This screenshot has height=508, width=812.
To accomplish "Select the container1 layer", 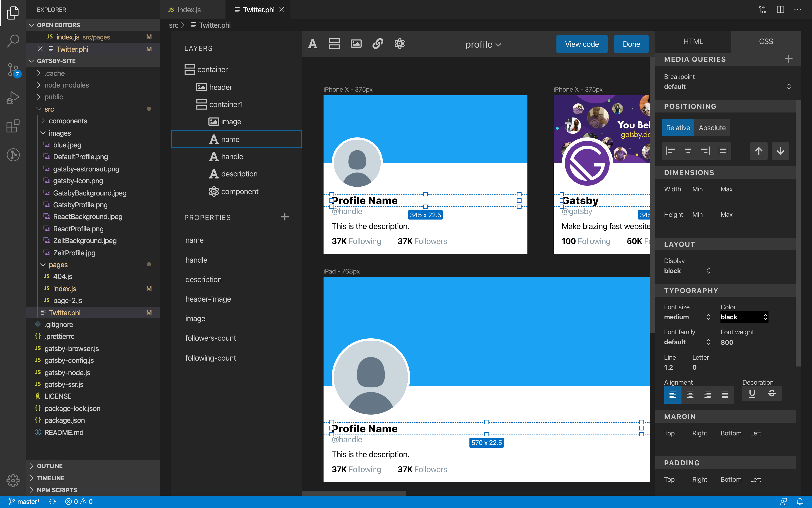I will 237,105.
